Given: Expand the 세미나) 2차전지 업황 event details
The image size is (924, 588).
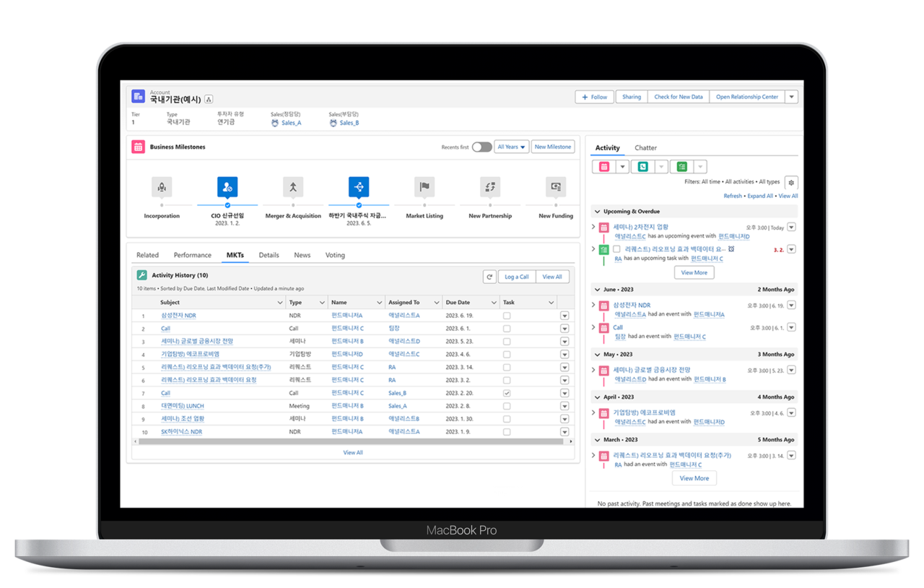Looking at the screenshot, I should click(593, 228).
